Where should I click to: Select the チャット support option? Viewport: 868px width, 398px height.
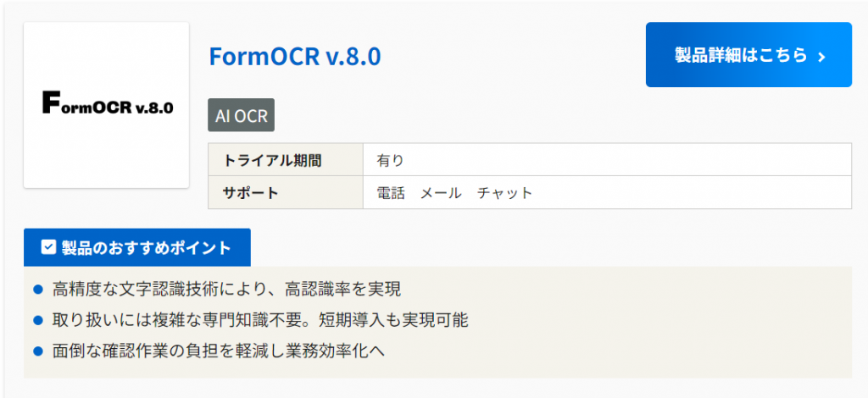[x=504, y=192]
